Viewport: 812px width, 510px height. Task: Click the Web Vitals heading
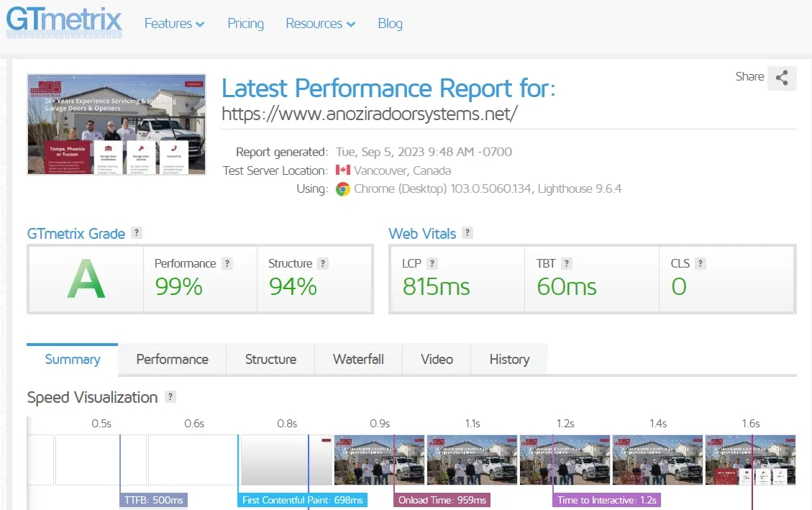(422, 234)
